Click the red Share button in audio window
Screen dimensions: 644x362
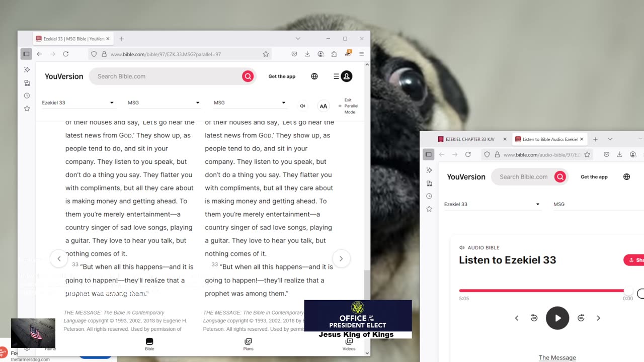point(634,260)
